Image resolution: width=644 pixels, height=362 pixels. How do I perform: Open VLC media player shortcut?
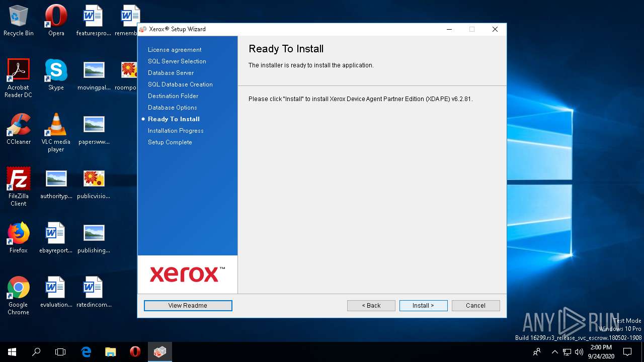(56, 133)
